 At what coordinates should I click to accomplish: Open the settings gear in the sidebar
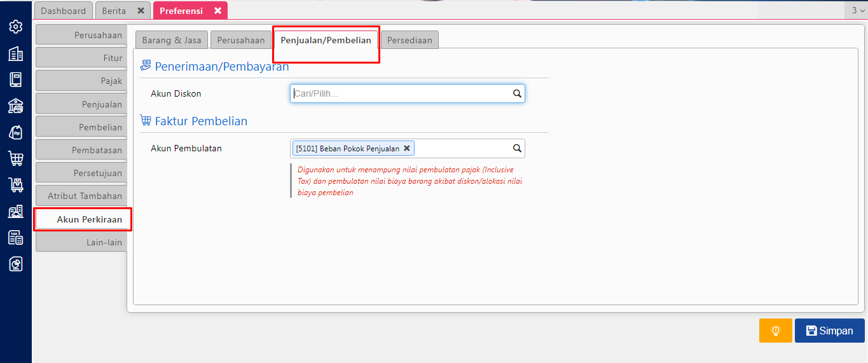[x=16, y=27]
